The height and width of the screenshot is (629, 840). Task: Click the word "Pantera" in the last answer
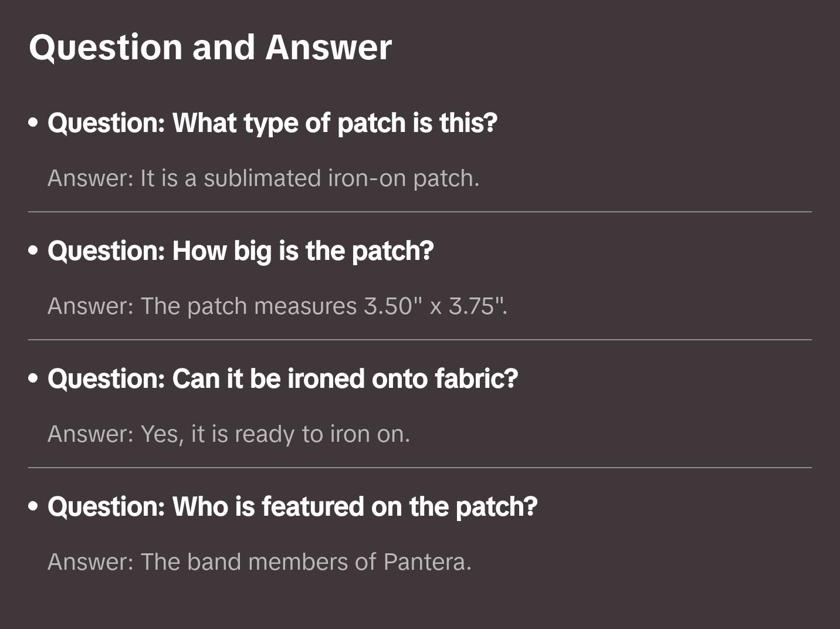pyautogui.click(x=426, y=562)
